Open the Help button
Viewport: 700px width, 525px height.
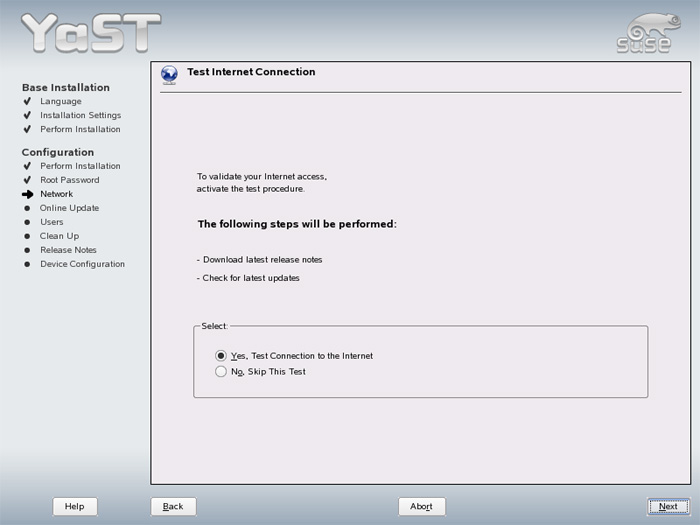point(75,506)
